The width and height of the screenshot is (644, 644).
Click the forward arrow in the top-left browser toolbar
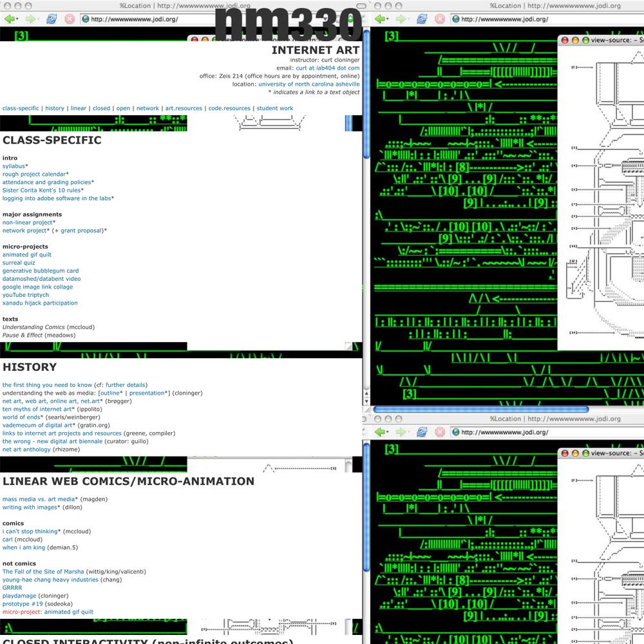(30, 19)
